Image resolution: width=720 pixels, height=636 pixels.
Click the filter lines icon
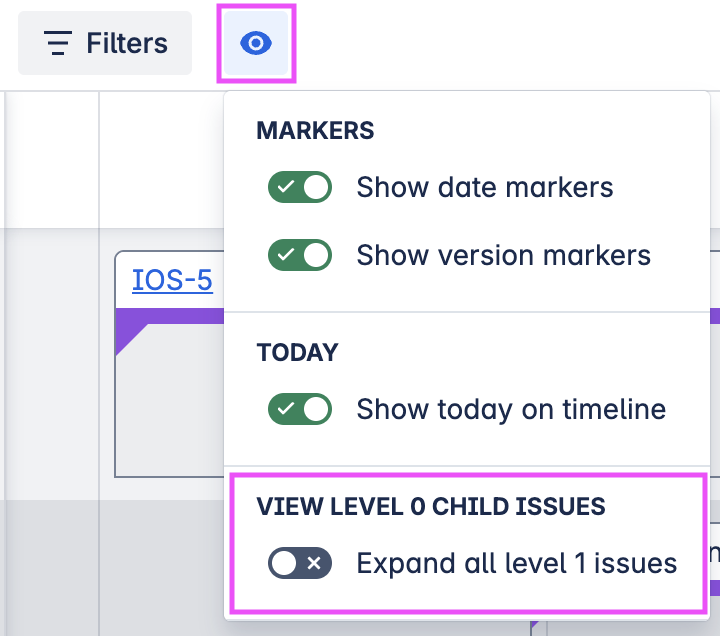[58, 44]
